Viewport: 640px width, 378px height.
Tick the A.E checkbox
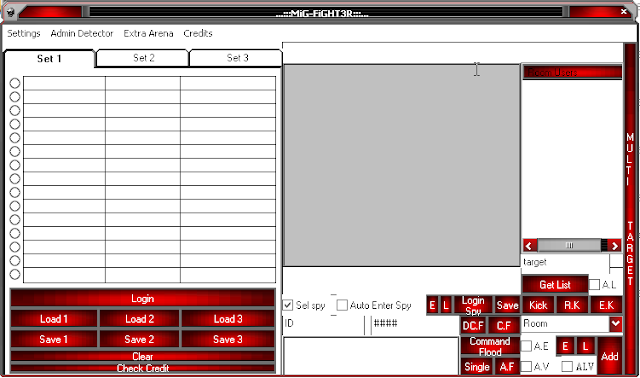527,346
